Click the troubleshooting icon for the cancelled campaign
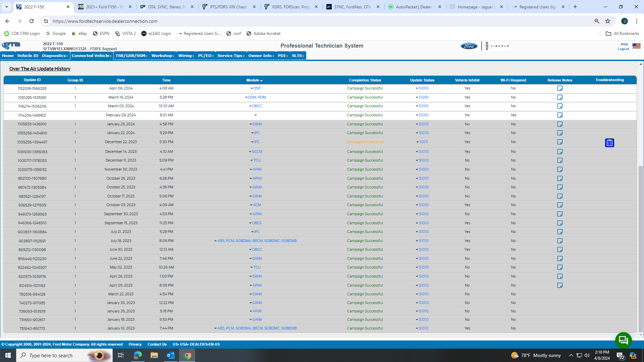This screenshot has height=362, width=644. (x=609, y=143)
